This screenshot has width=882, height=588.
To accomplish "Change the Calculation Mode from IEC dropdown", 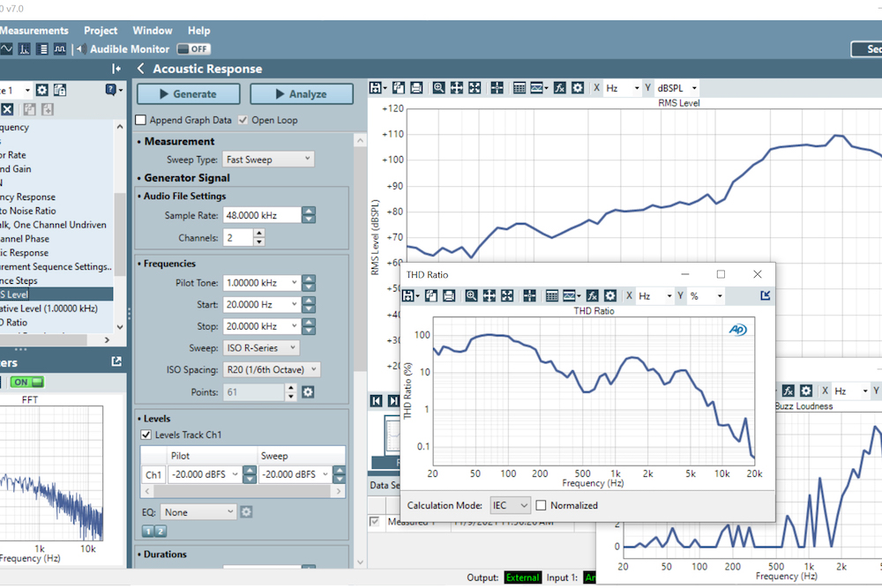I will tap(510, 505).
